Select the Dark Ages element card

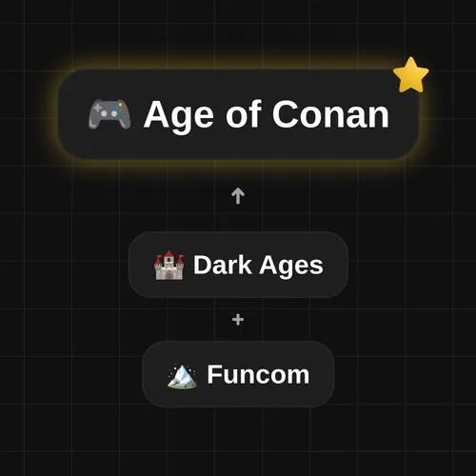point(238,265)
